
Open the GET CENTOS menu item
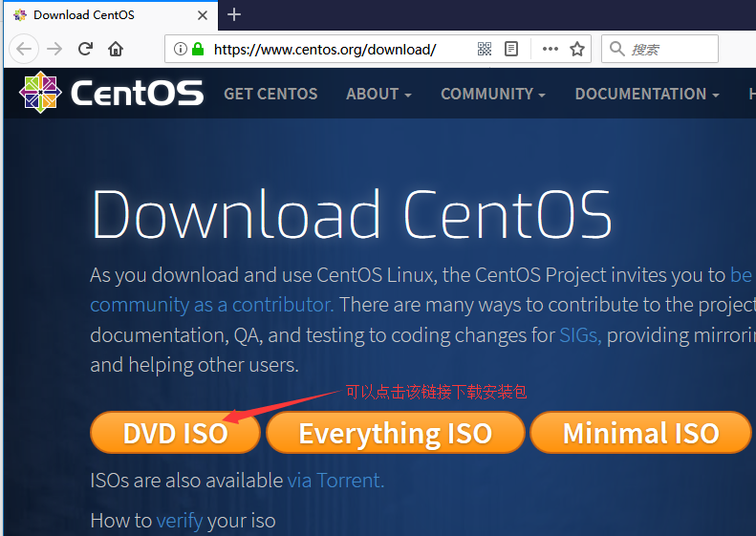(x=270, y=94)
